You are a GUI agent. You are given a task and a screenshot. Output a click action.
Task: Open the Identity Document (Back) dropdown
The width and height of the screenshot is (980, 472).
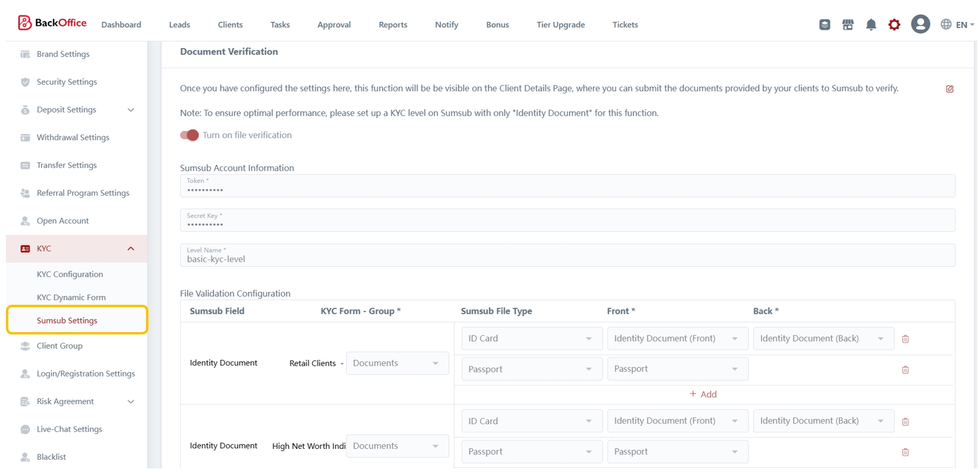(823, 339)
